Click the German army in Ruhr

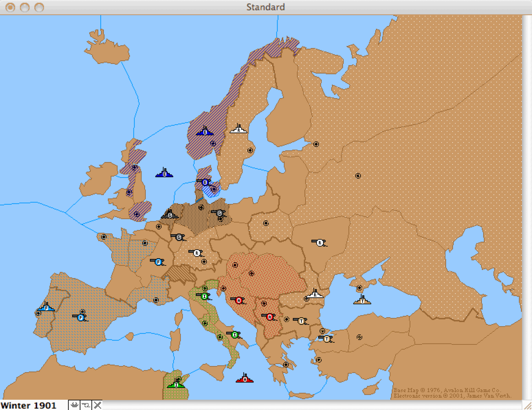pos(178,237)
